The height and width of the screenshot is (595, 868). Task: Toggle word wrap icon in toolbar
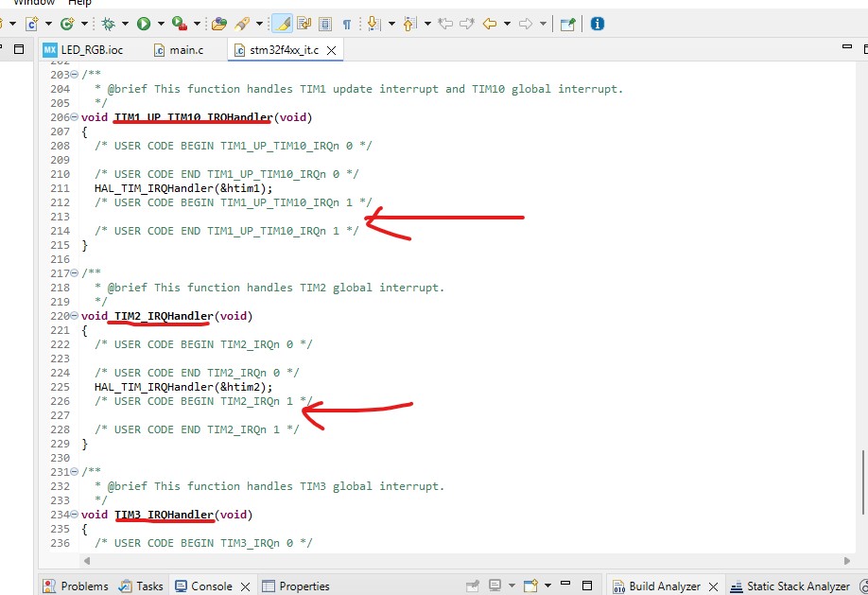click(x=304, y=24)
